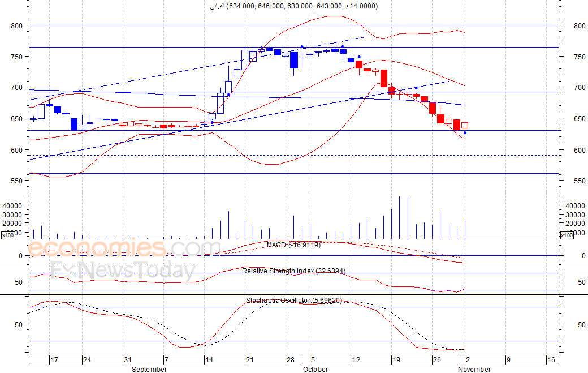
Task: Select the MACD (-16.9119) indicator label
Action: pos(293,245)
